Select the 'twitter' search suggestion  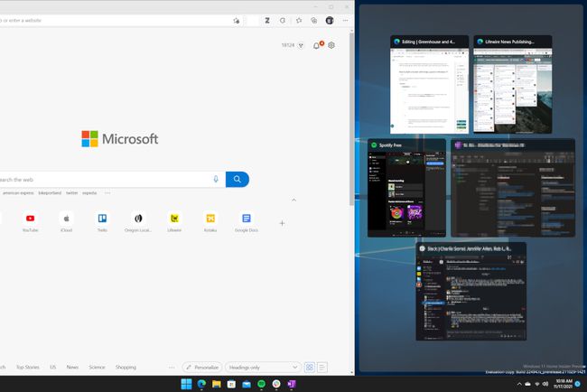72,192
